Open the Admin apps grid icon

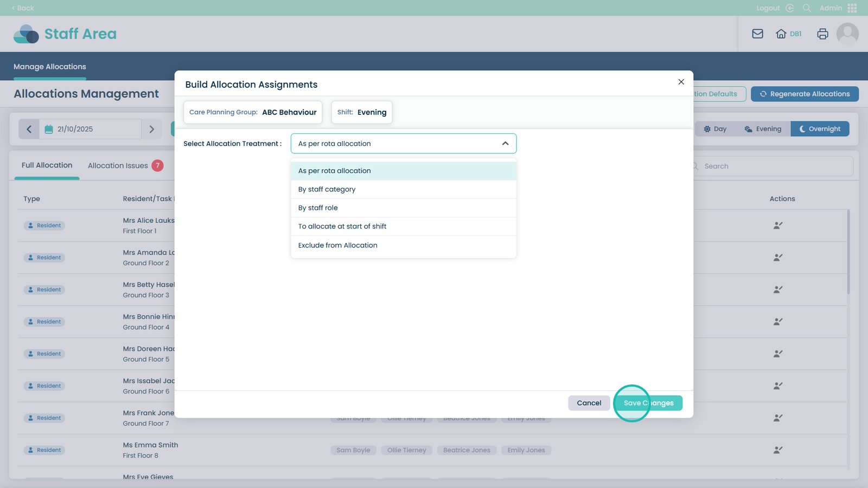pyautogui.click(x=852, y=8)
